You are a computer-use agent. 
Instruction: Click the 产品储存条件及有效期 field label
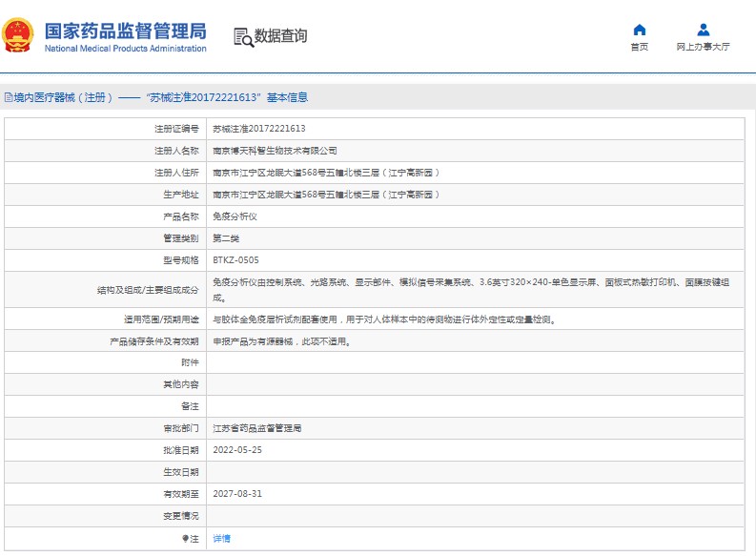[154, 341]
